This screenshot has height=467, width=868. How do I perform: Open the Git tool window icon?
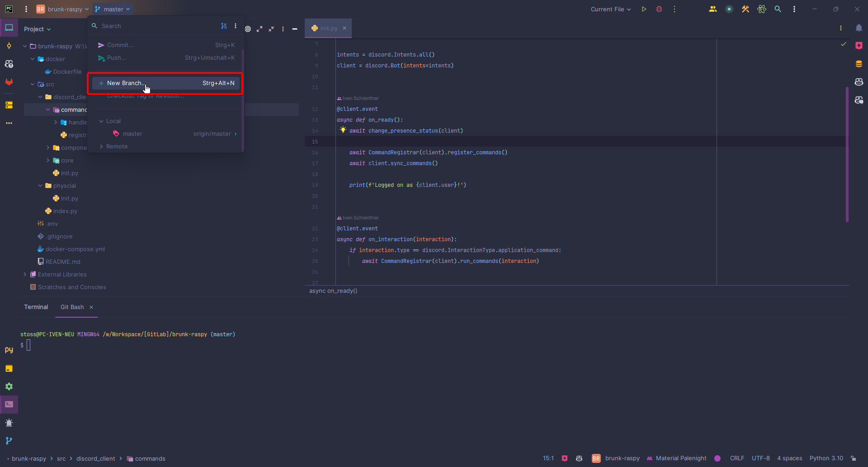pyautogui.click(x=9, y=440)
